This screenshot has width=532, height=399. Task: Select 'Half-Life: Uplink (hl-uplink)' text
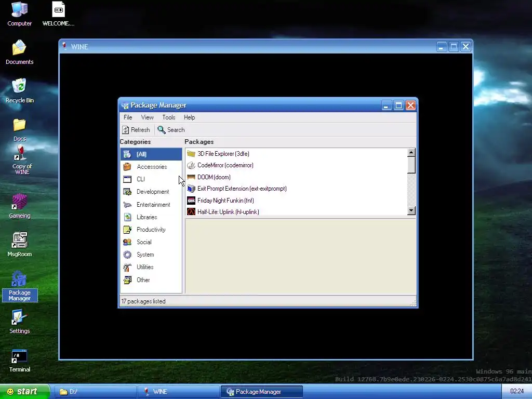point(229,212)
